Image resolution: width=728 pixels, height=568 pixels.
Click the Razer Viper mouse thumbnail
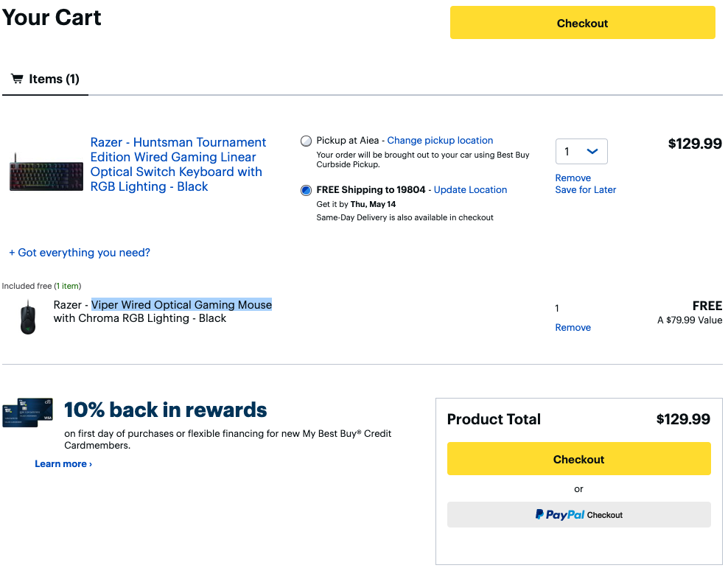(28, 318)
